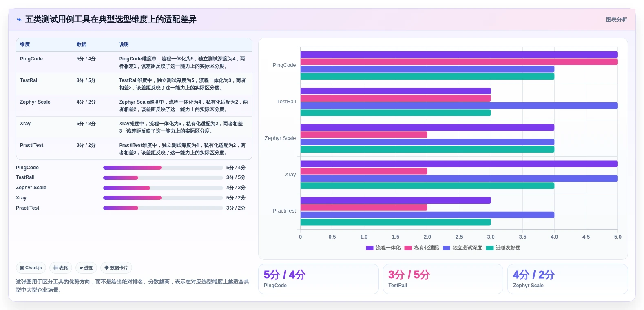Click the PingCode y-axis label in the chart
This screenshot has width=644, height=310.
click(x=284, y=65)
